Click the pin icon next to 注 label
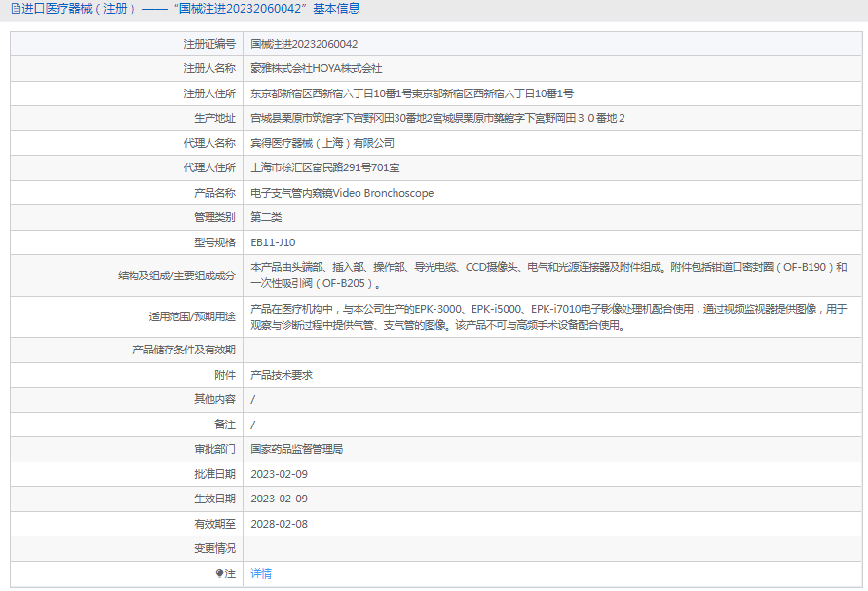The height and width of the screenshot is (591, 868). coord(219,573)
